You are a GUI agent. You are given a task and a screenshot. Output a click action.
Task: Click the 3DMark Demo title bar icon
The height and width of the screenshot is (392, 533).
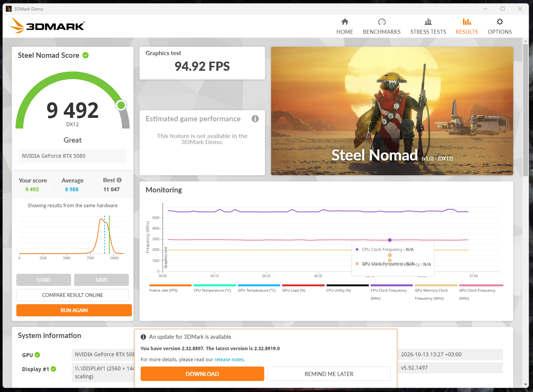[9, 9]
